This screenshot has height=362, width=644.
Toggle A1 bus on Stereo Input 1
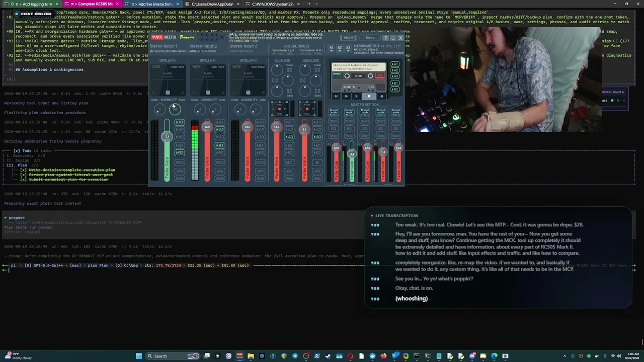[180, 123]
